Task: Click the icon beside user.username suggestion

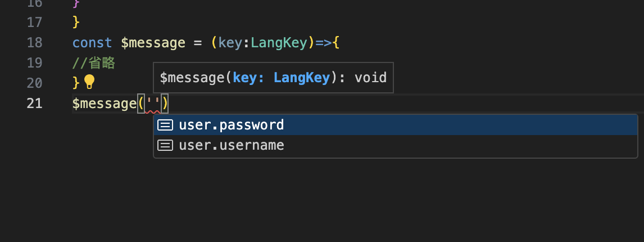Action: (x=165, y=145)
